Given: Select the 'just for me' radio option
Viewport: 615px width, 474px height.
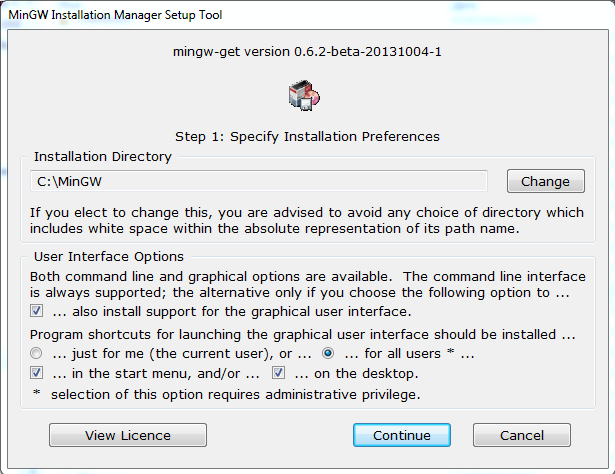Looking at the screenshot, I should (x=36, y=353).
